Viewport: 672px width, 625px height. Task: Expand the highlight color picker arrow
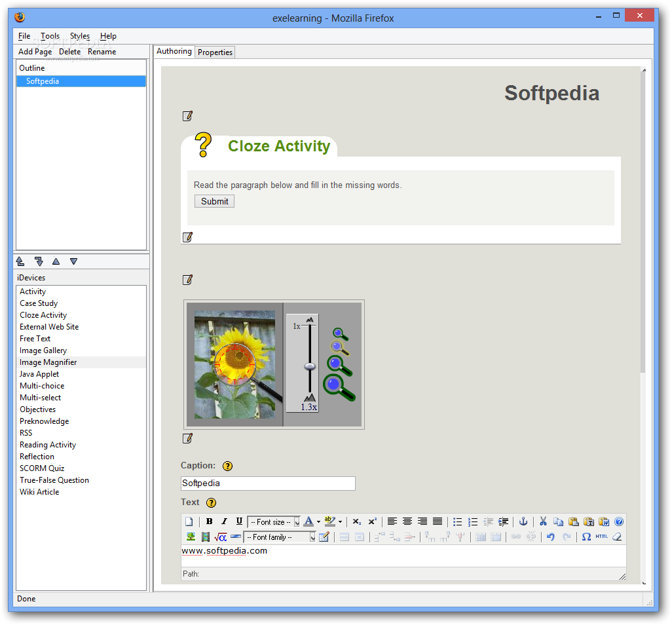(341, 521)
